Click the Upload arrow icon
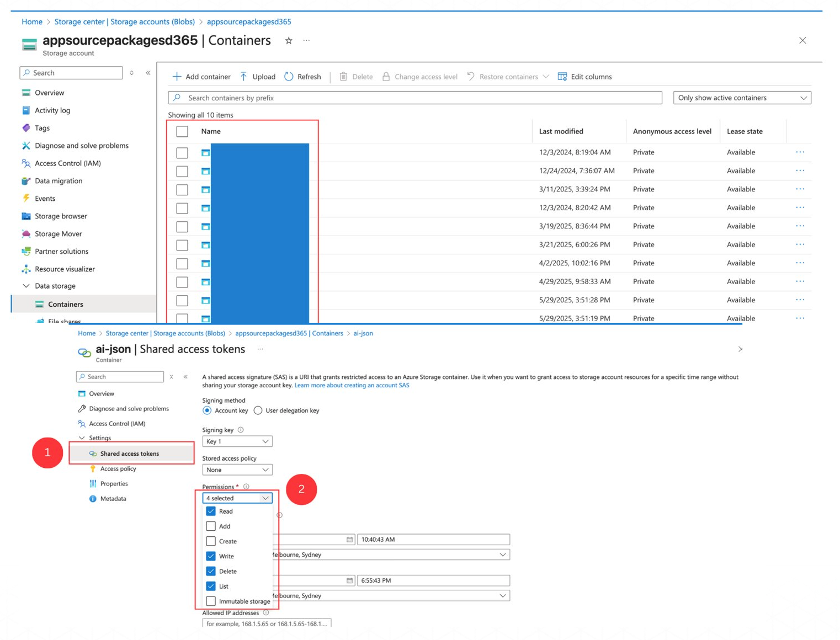This screenshot has height=640, width=840. (243, 77)
